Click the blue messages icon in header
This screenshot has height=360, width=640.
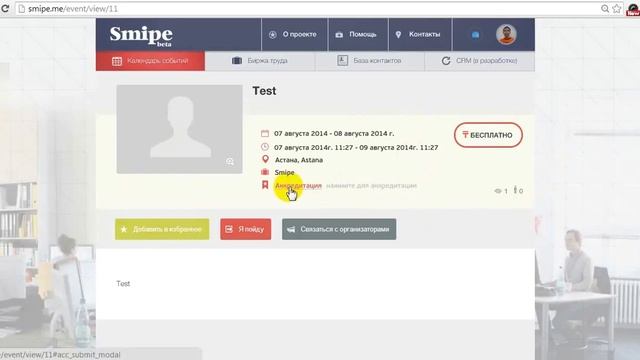point(475,35)
